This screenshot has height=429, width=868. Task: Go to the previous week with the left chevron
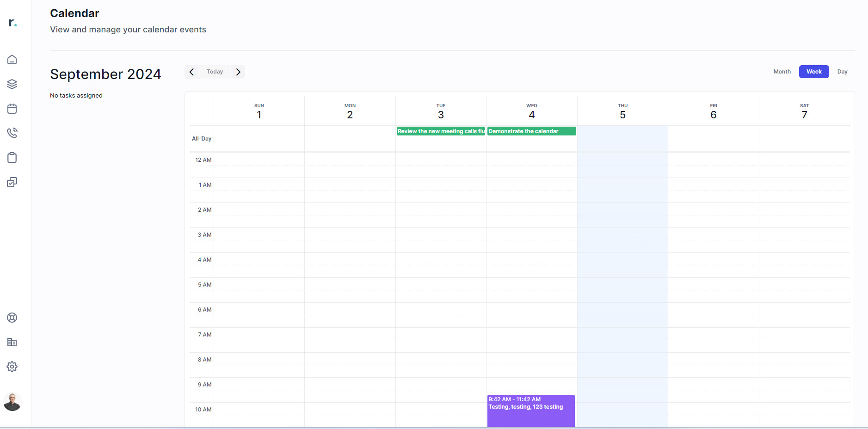191,72
